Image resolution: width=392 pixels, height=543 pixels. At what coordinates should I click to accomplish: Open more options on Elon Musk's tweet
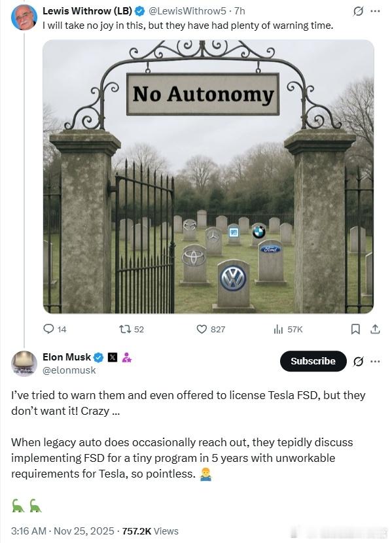[x=375, y=361]
